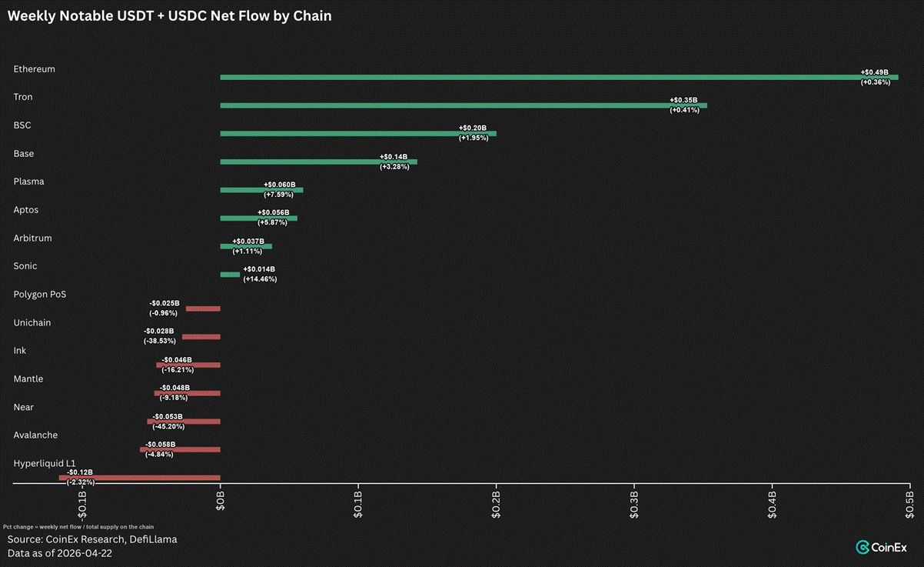
Task: Select the chart title text
Action: tap(170, 15)
